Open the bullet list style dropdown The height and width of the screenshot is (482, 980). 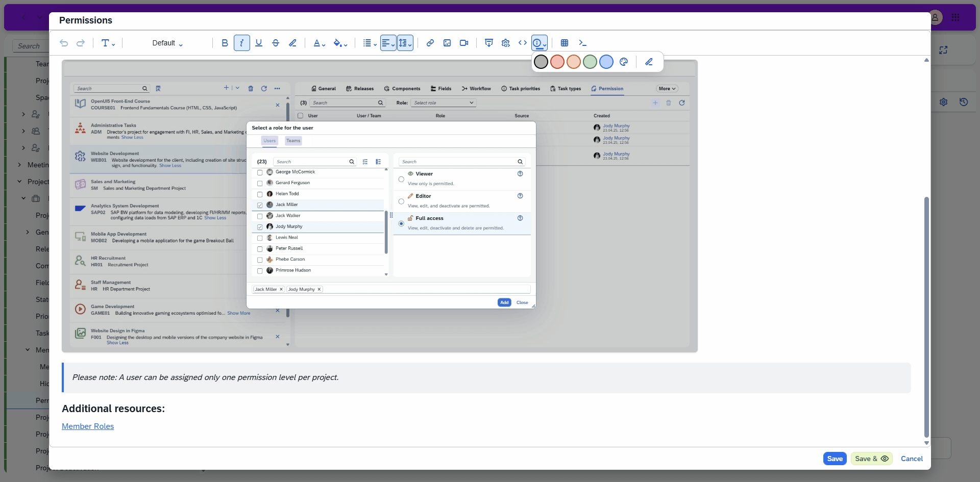coord(370,43)
